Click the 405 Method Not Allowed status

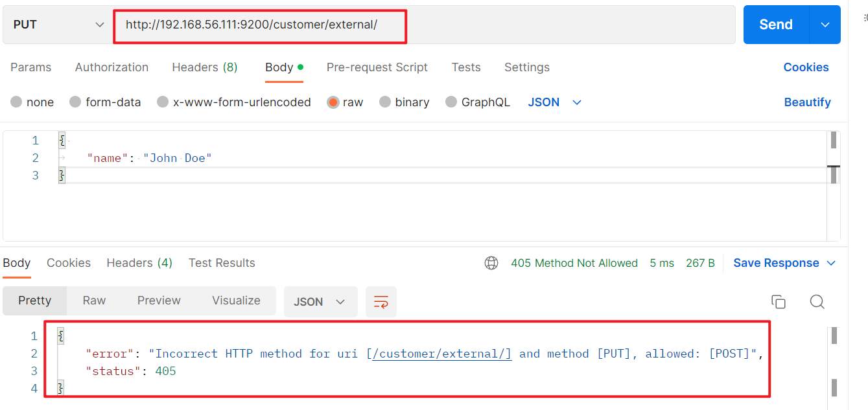tap(574, 263)
